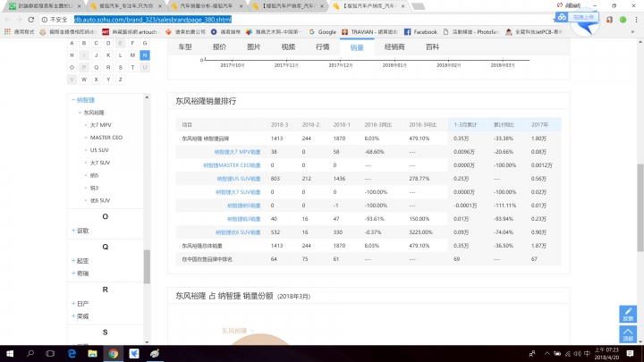Select letter A in brand index
Viewport: 644px width, 362px height.
(72, 43)
